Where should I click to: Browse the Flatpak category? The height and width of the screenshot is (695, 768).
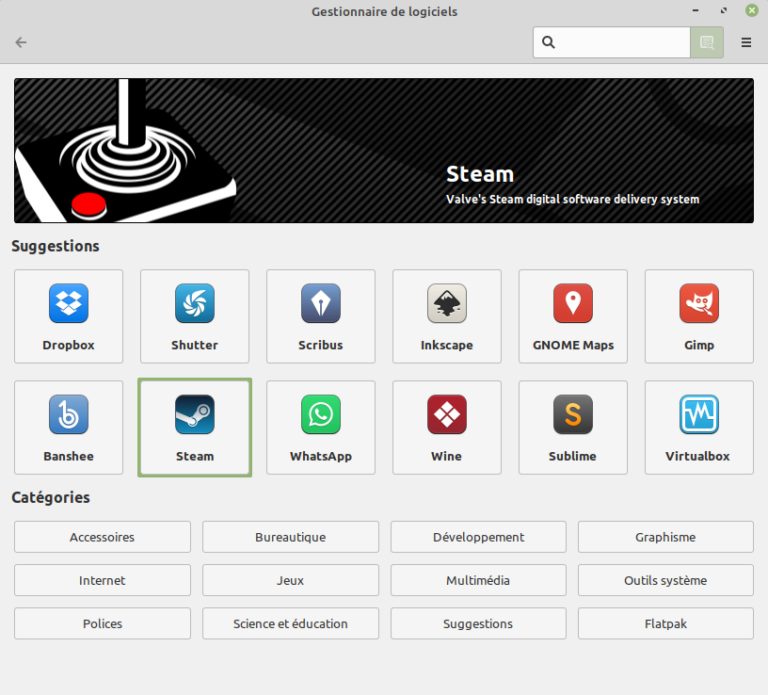click(x=665, y=623)
